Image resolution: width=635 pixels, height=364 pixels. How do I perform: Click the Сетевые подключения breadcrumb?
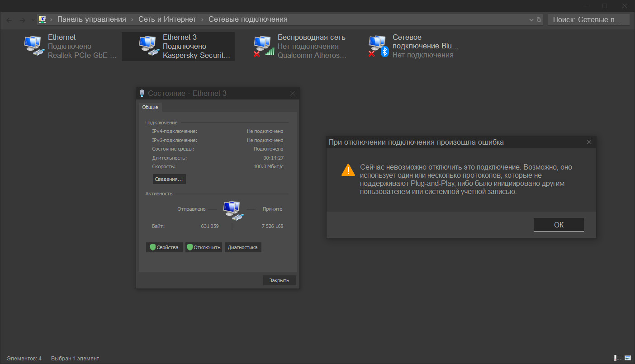click(248, 19)
